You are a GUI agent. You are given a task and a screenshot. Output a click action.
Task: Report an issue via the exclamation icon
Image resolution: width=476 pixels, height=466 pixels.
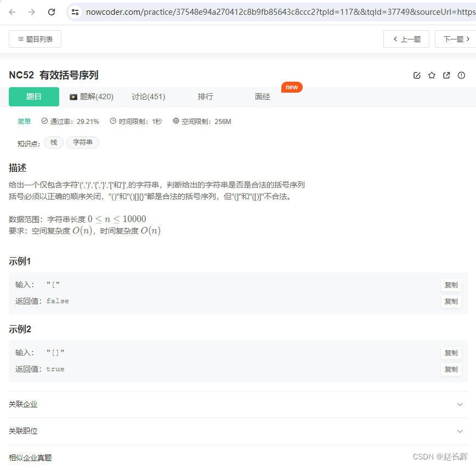pyautogui.click(x=461, y=75)
